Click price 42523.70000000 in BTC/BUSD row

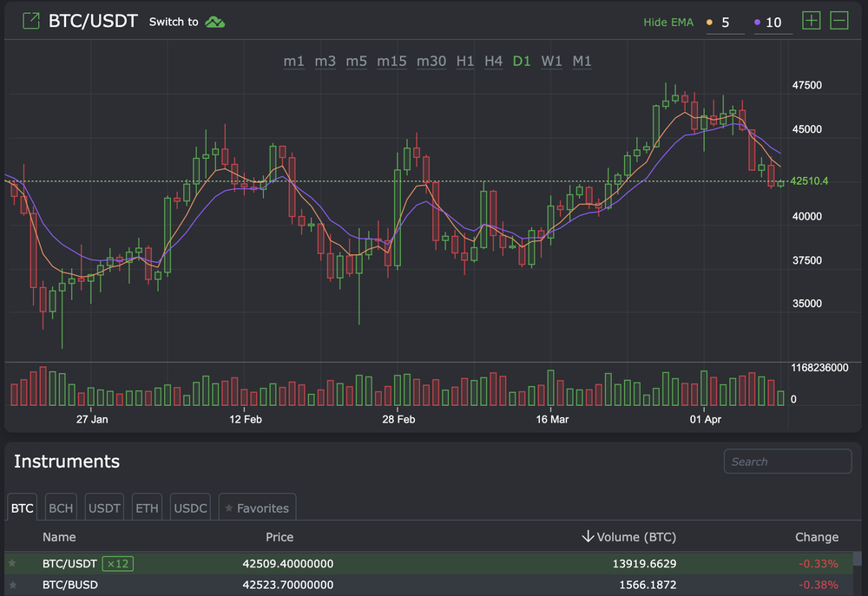tap(288, 585)
